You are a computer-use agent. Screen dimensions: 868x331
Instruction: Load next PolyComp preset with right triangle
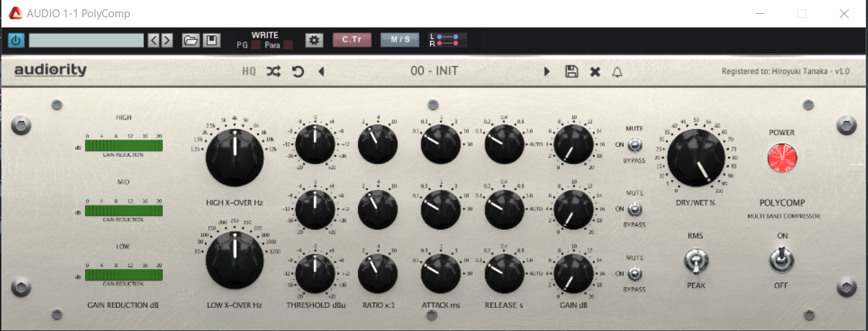547,71
